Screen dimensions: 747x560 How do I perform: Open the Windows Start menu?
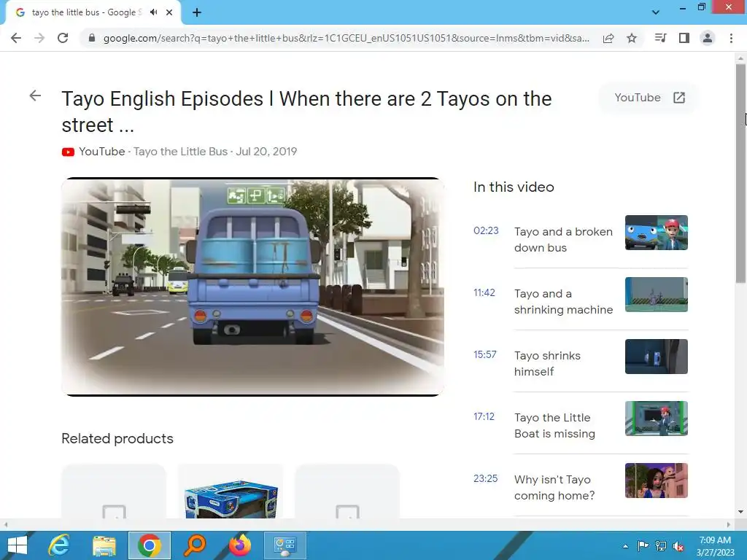[x=18, y=545]
